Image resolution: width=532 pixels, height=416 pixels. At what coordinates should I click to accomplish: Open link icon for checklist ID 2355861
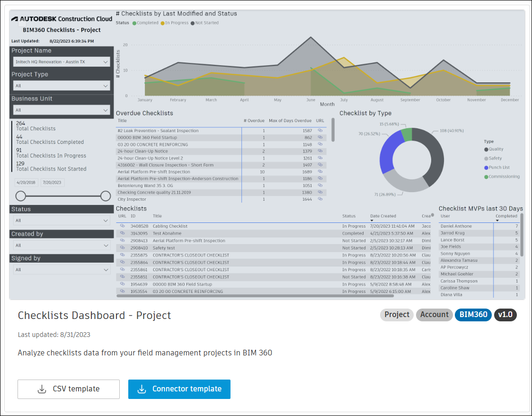coord(123,269)
